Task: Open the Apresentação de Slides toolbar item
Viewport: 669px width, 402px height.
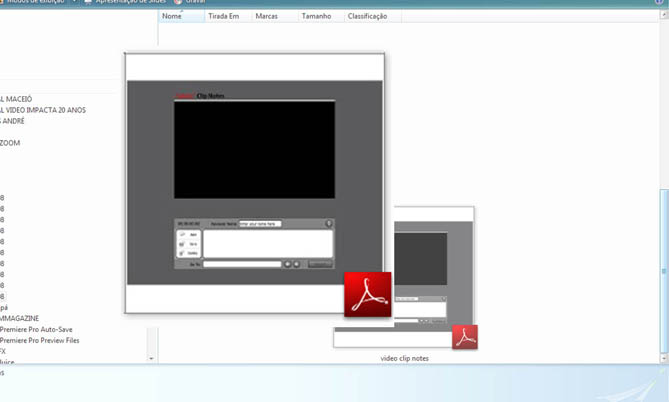Action: click(125, 2)
